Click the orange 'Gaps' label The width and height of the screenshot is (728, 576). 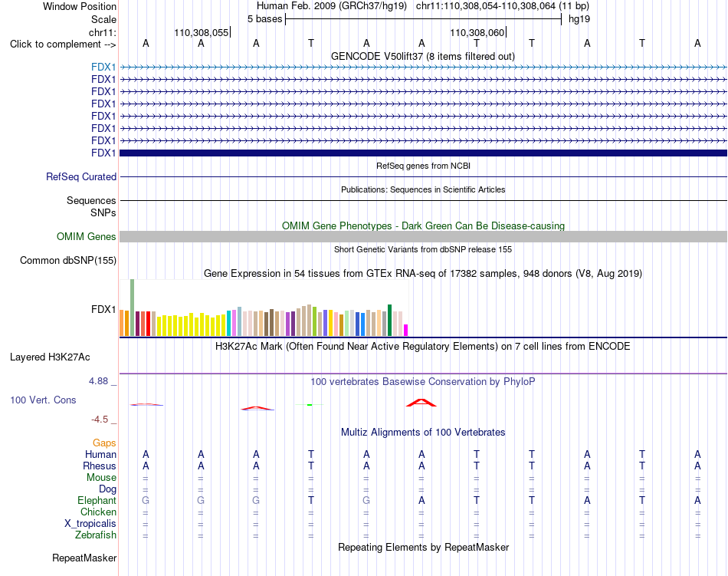pyautogui.click(x=104, y=443)
